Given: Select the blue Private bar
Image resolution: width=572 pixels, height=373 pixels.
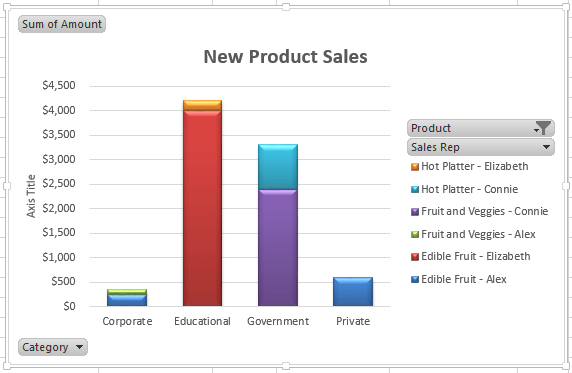Looking at the screenshot, I should [x=353, y=292].
